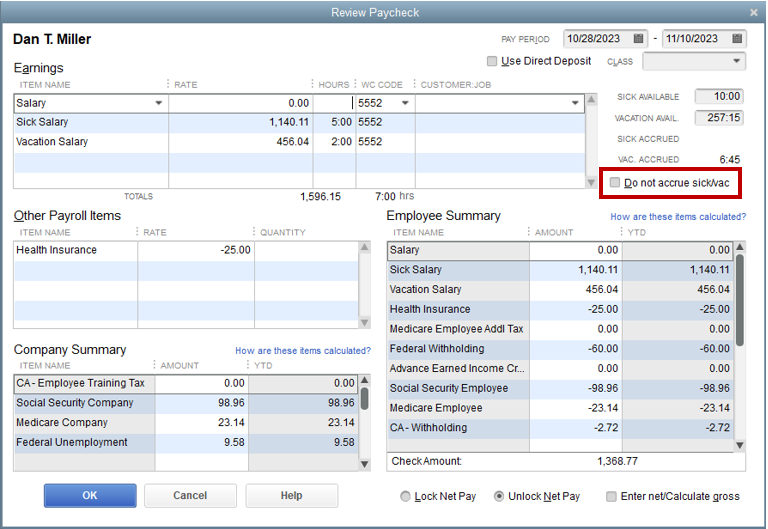Click the Sick Available field
This screenshot has height=529, width=768.
719,96
